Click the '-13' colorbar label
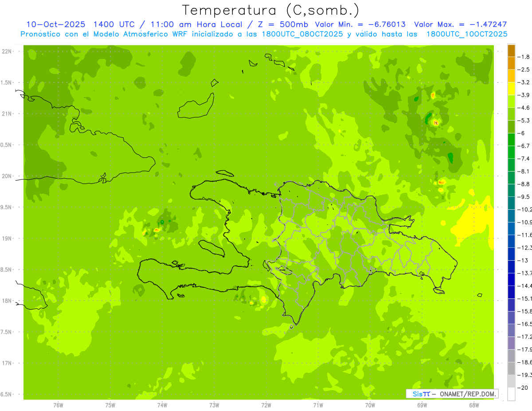This screenshot has height=411, width=532. click(x=523, y=260)
